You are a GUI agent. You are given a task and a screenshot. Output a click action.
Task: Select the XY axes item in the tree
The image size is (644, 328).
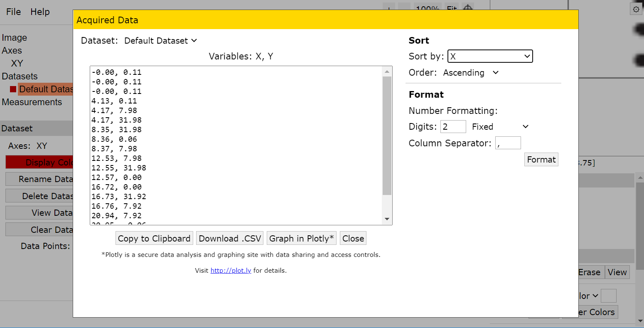point(17,63)
